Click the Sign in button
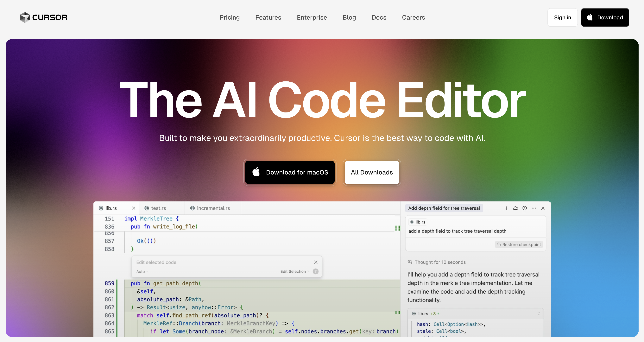Image resolution: width=644 pixels, height=342 pixels. click(x=563, y=17)
